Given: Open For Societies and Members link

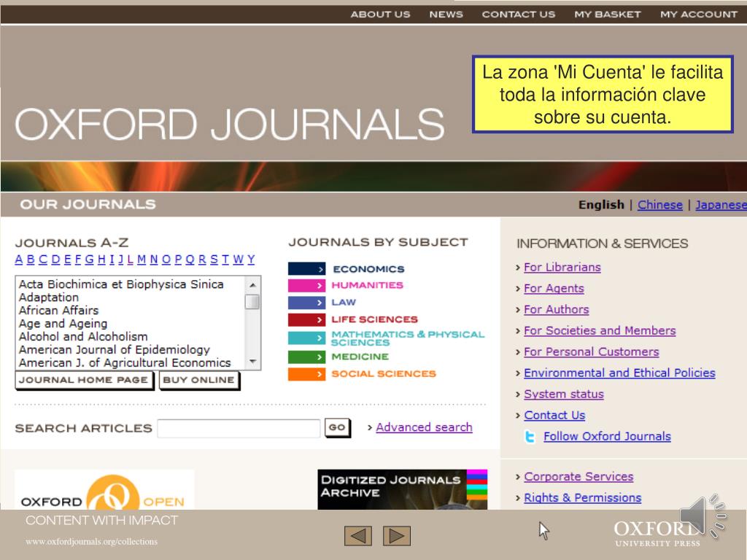Looking at the screenshot, I should pos(600,330).
